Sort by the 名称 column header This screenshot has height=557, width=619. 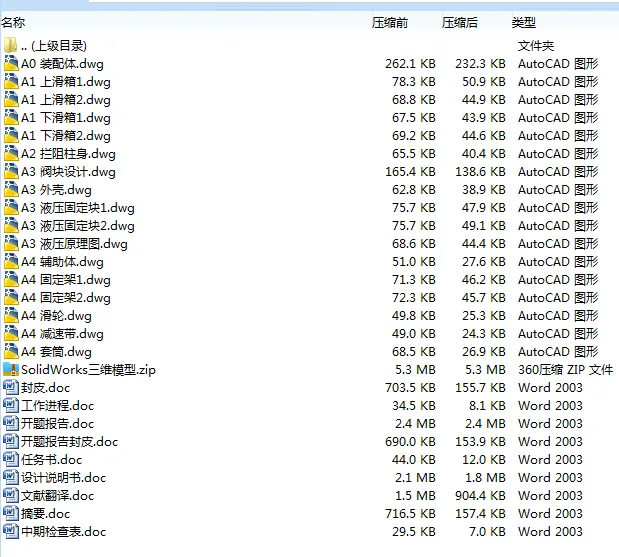pos(13,23)
